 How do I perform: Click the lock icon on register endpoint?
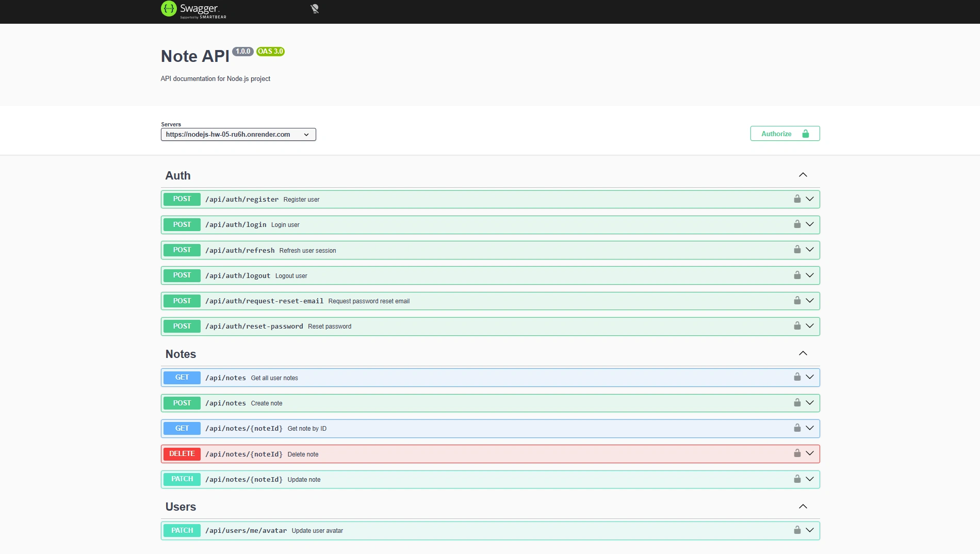point(797,199)
